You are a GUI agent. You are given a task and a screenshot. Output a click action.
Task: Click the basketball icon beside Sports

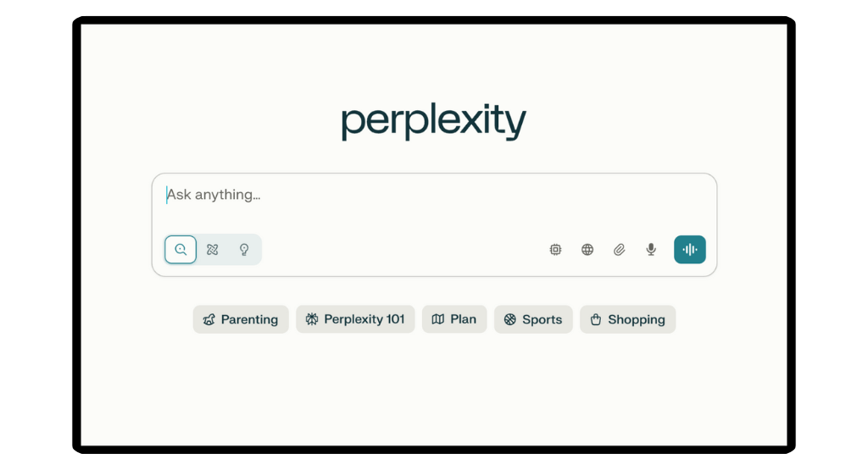(509, 319)
